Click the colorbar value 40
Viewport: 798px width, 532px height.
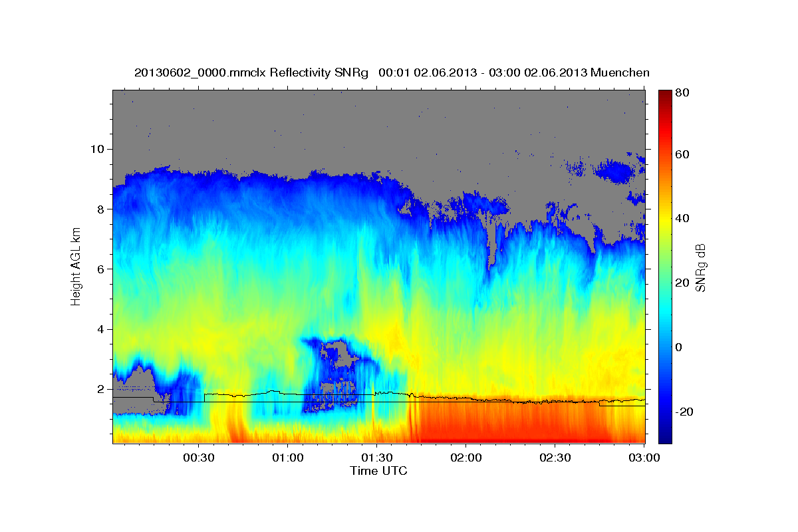point(683,218)
